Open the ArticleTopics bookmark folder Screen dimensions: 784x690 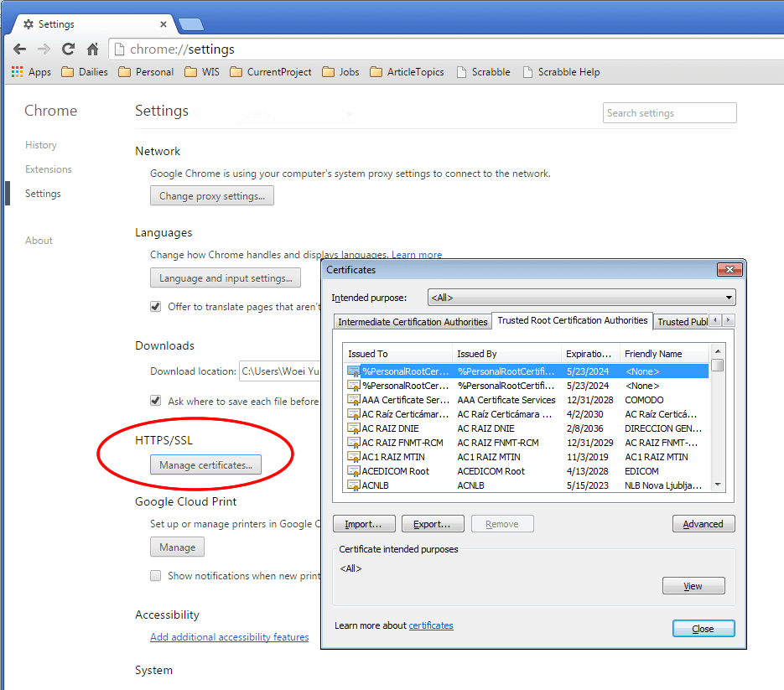(x=407, y=72)
